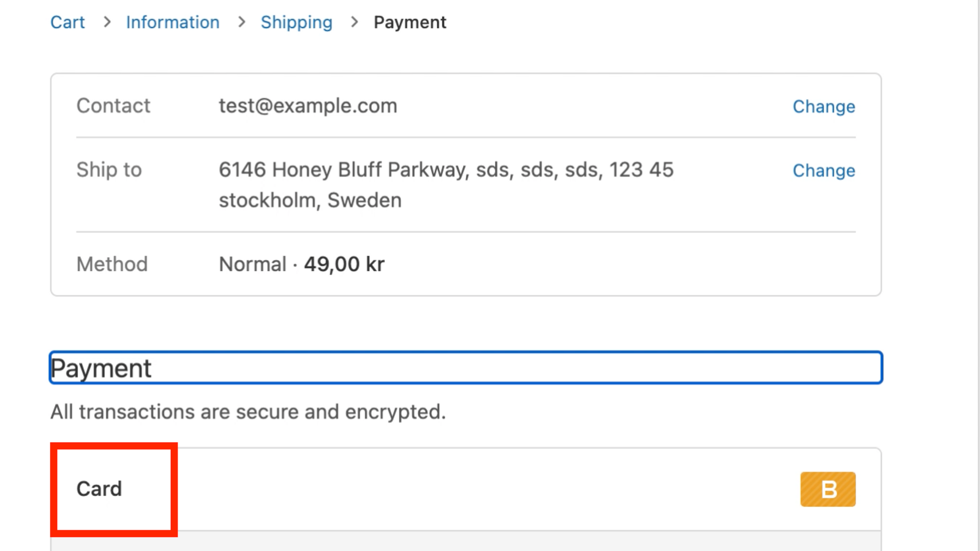Open the Information breadcrumb step
This screenshot has height=551, width=980.
click(173, 22)
